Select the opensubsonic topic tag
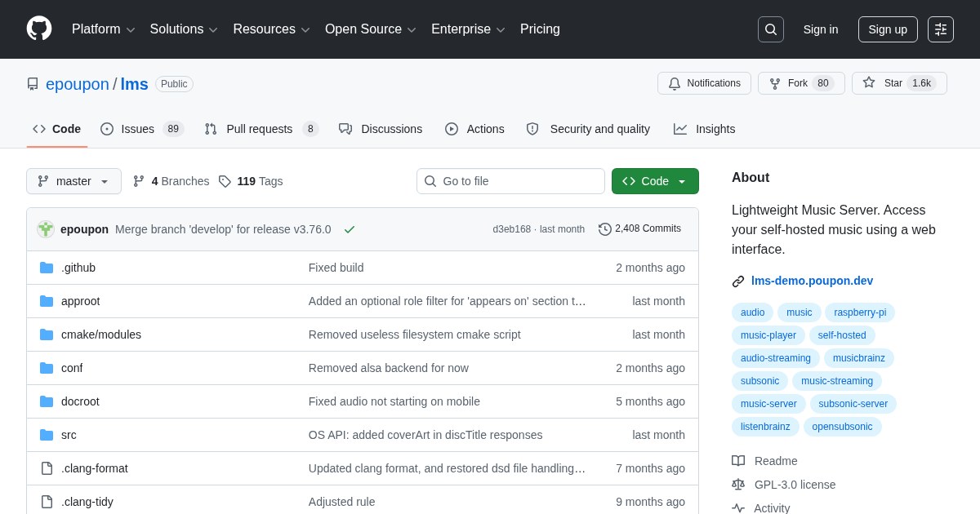 pos(843,427)
